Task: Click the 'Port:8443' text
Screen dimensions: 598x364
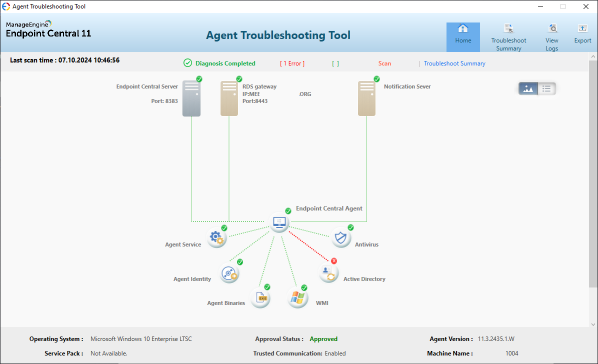Action: (x=255, y=101)
